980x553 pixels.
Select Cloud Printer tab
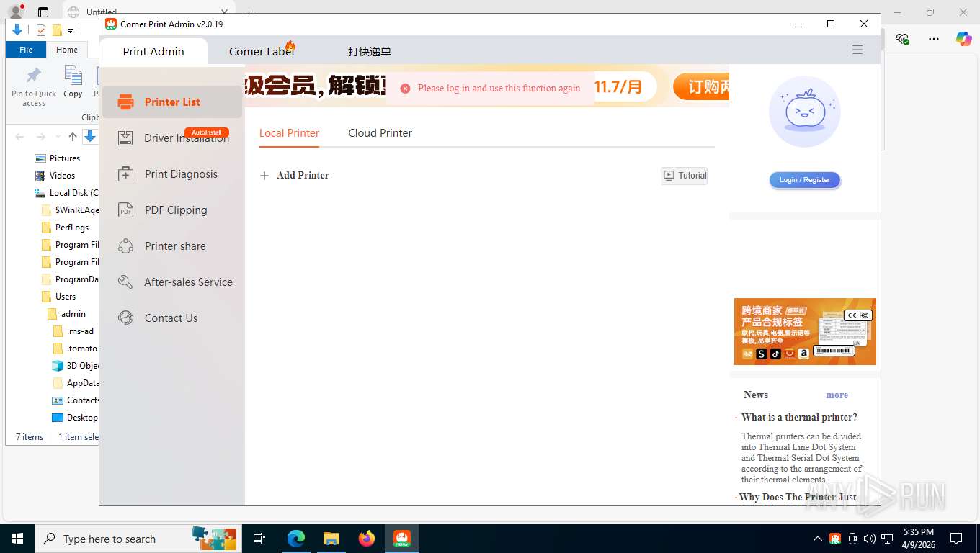(x=380, y=133)
